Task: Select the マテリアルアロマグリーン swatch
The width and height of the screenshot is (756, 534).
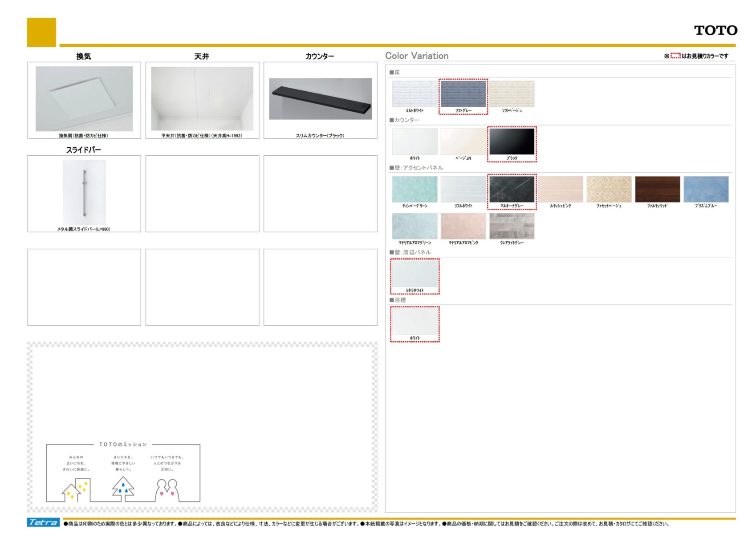Action: click(x=415, y=226)
